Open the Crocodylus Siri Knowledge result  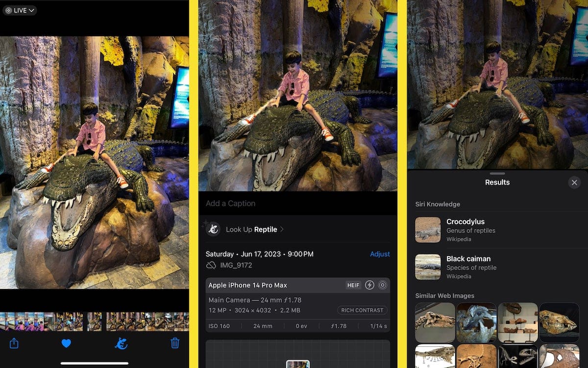tap(497, 230)
